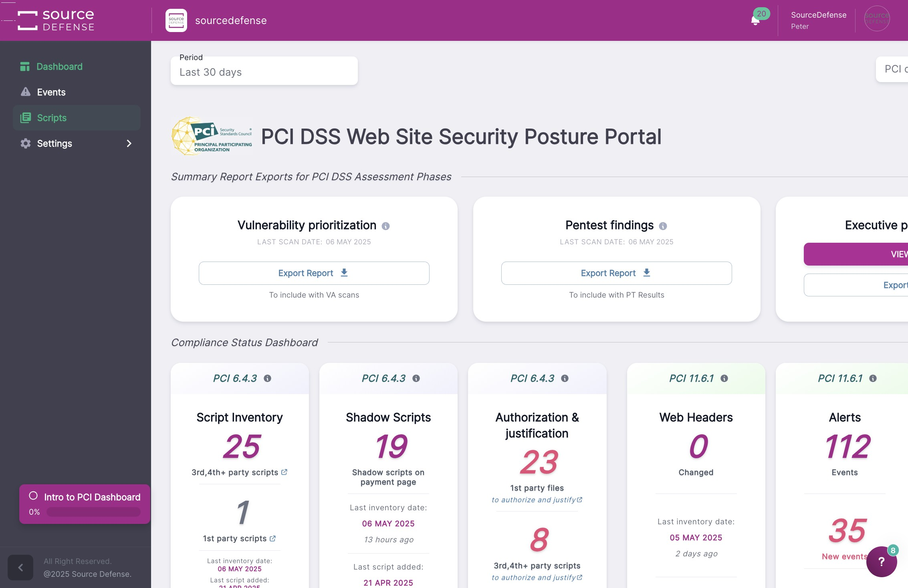Click the 8 third party scripts count
Image resolution: width=908 pixels, height=588 pixels.
[539, 540]
